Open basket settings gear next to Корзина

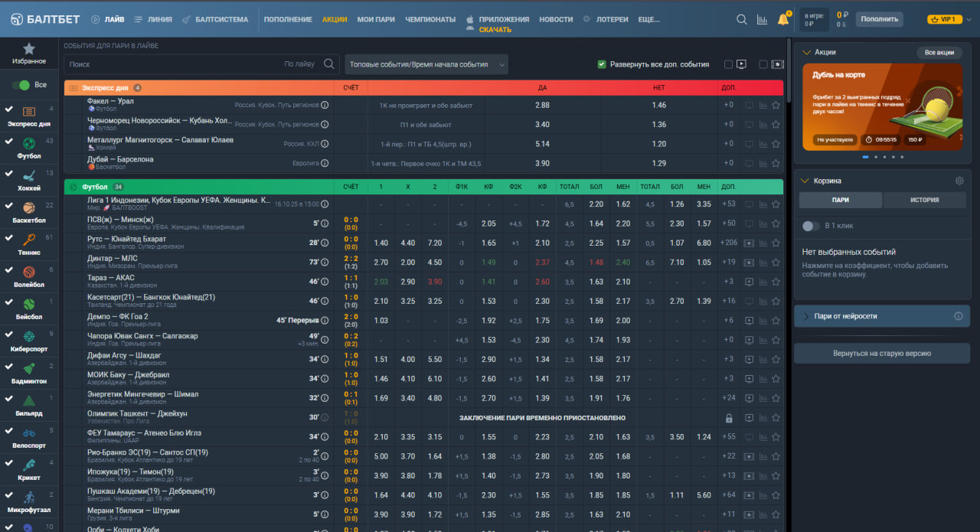pyautogui.click(x=959, y=181)
